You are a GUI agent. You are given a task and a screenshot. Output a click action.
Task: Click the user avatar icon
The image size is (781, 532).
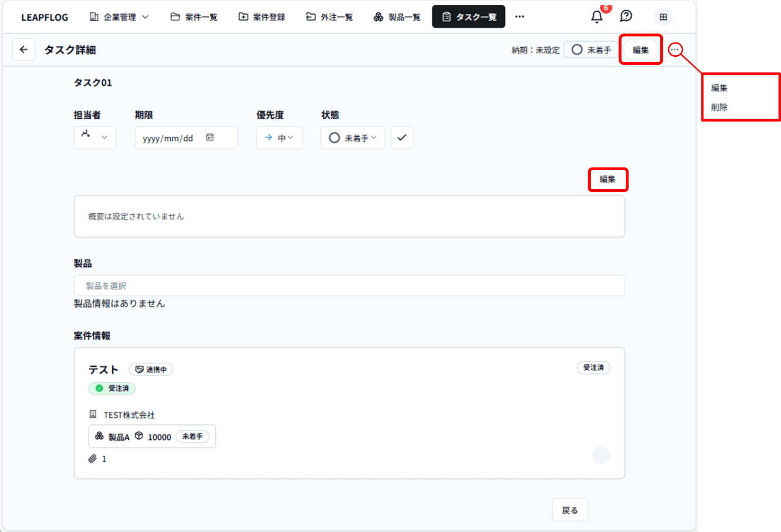coord(663,17)
